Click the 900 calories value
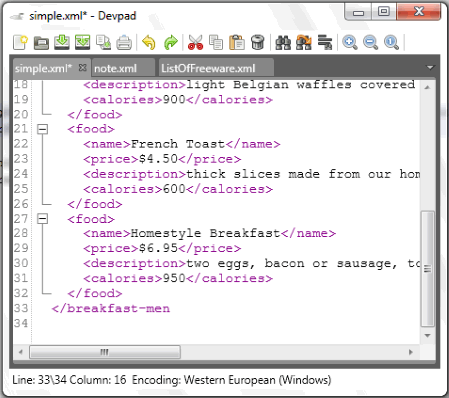 [x=174, y=99]
